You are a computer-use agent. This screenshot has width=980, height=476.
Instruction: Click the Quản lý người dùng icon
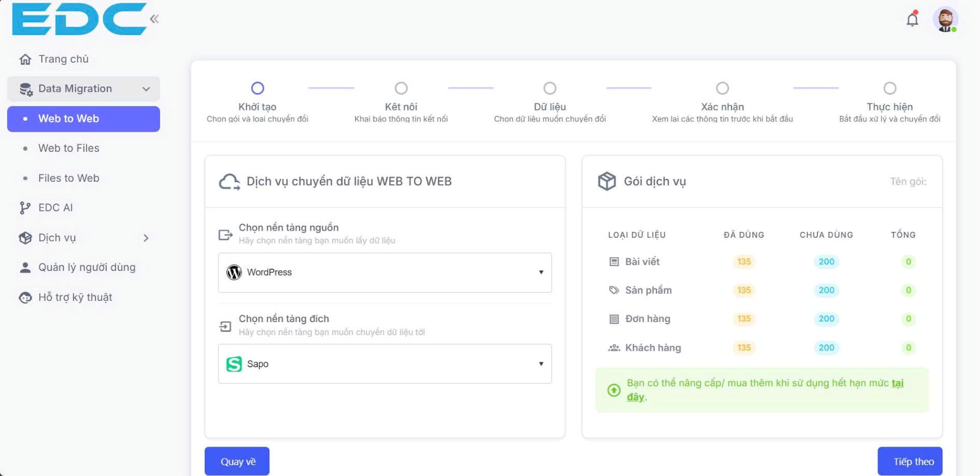(25, 268)
